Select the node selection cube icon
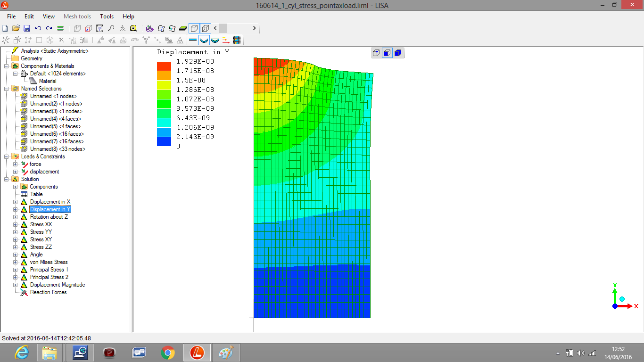Screen dimensions: 644x362 click(376, 53)
